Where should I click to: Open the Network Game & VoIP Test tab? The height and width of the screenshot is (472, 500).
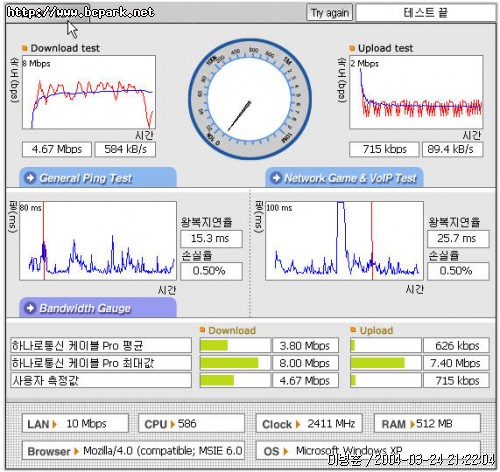coord(344,177)
